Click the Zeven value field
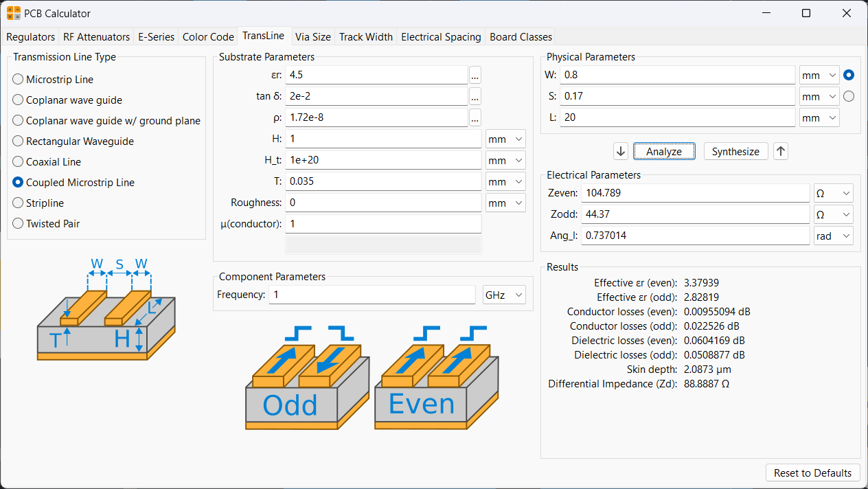The image size is (868, 489). (696, 193)
